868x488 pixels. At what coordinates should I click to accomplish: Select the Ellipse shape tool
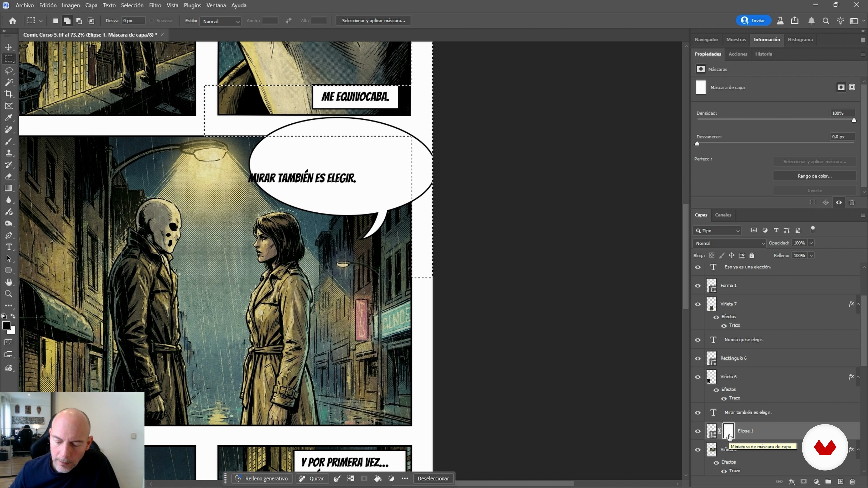(9, 270)
